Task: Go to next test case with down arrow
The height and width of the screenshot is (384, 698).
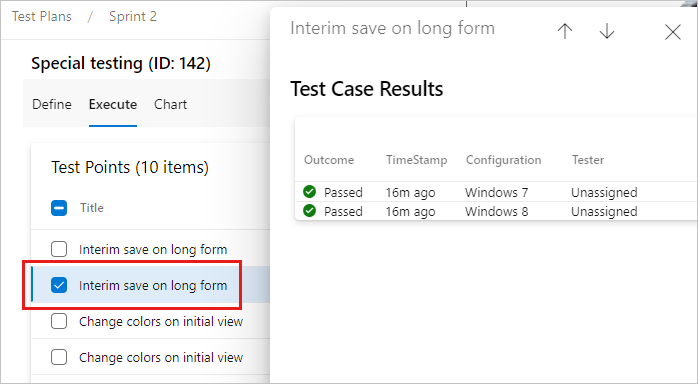Action: coord(607,31)
